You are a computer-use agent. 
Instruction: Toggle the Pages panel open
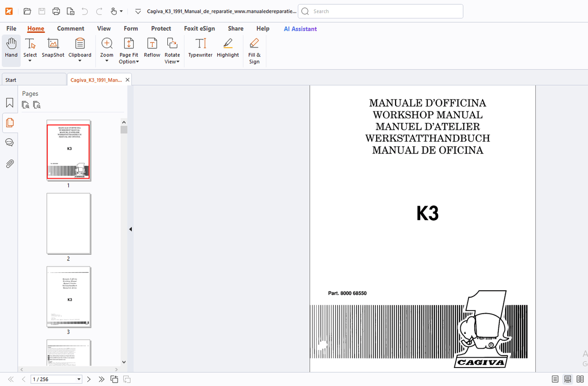(x=9, y=123)
